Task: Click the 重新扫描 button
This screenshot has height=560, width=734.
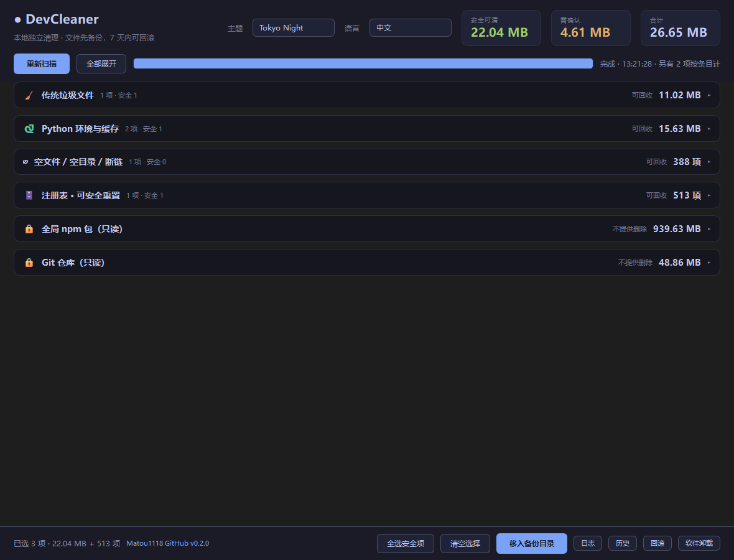Action: (x=42, y=63)
